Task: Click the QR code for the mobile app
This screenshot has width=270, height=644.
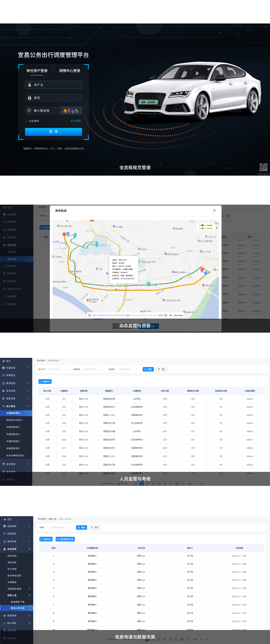Action: click(x=263, y=167)
